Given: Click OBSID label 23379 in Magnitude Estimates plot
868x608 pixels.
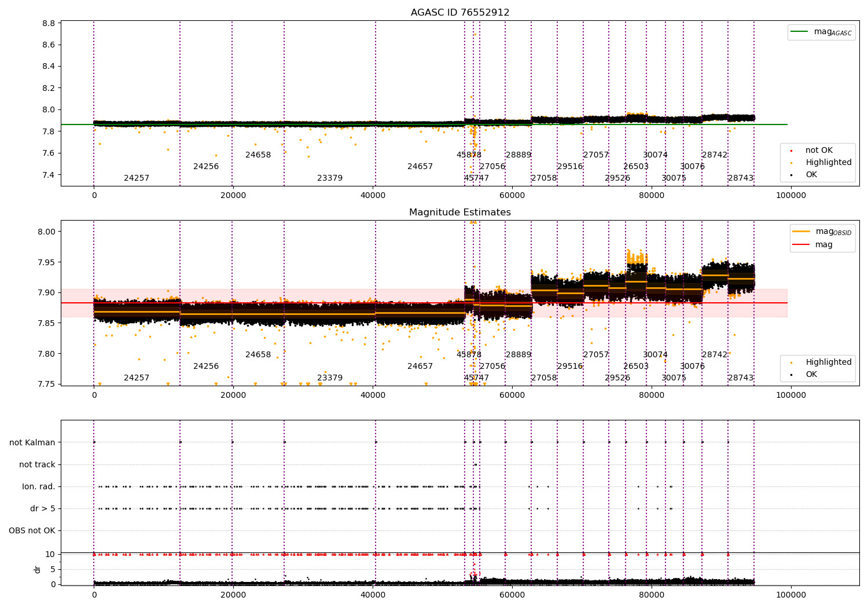Looking at the screenshot, I should (330, 378).
